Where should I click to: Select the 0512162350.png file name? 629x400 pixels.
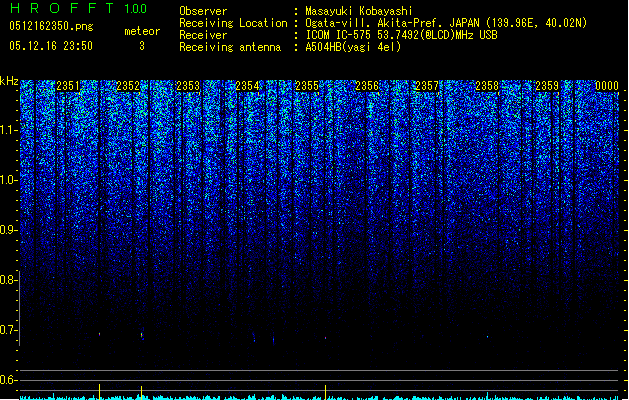click(x=51, y=27)
